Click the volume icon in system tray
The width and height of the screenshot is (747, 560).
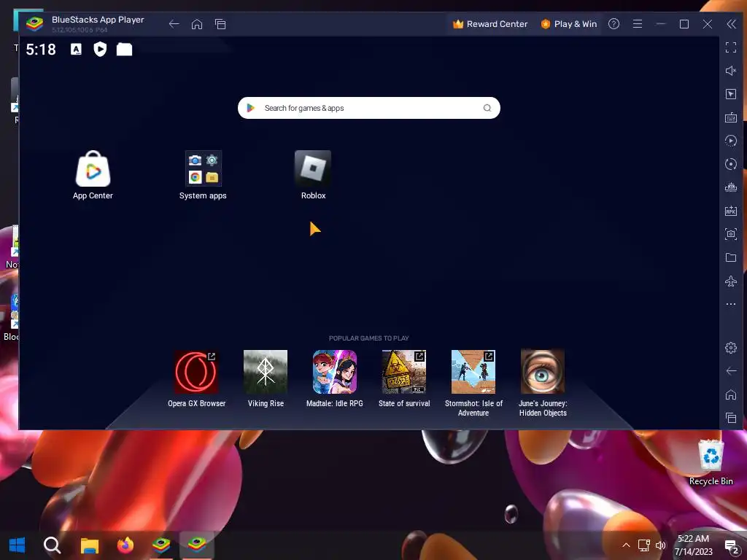point(661,545)
